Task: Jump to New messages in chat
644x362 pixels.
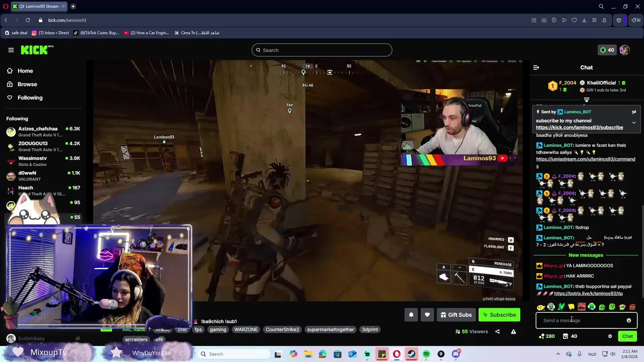Action: [586, 255]
